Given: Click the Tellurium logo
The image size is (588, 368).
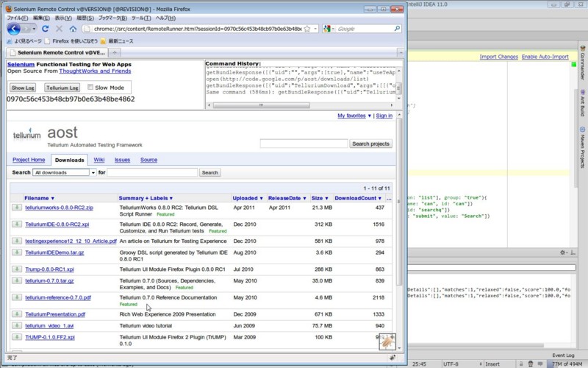Looking at the screenshot, I should click(26, 134).
